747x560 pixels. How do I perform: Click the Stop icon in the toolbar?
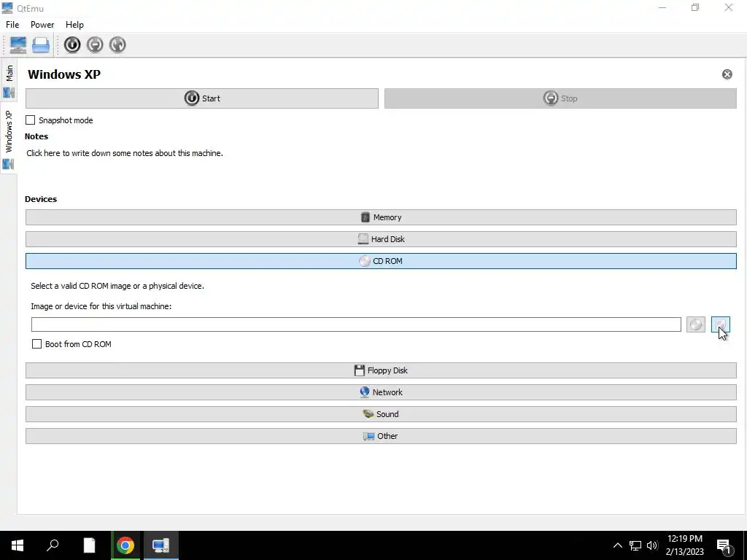95,44
